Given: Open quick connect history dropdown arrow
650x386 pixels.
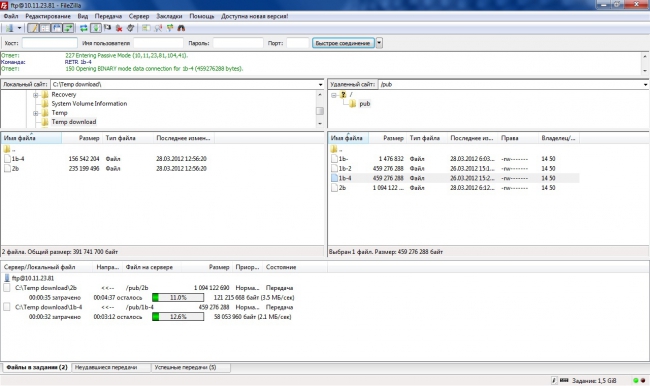Looking at the screenshot, I should [x=379, y=43].
